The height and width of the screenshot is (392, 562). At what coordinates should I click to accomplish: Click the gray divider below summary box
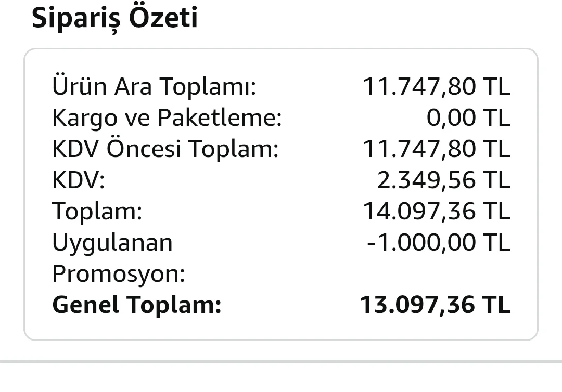click(281, 361)
